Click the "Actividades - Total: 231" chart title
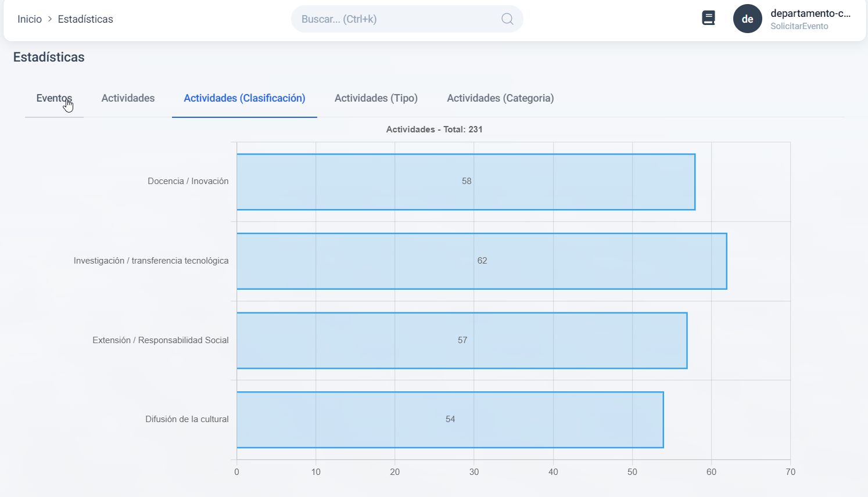This screenshot has width=868, height=497. click(x=434, y=129)
